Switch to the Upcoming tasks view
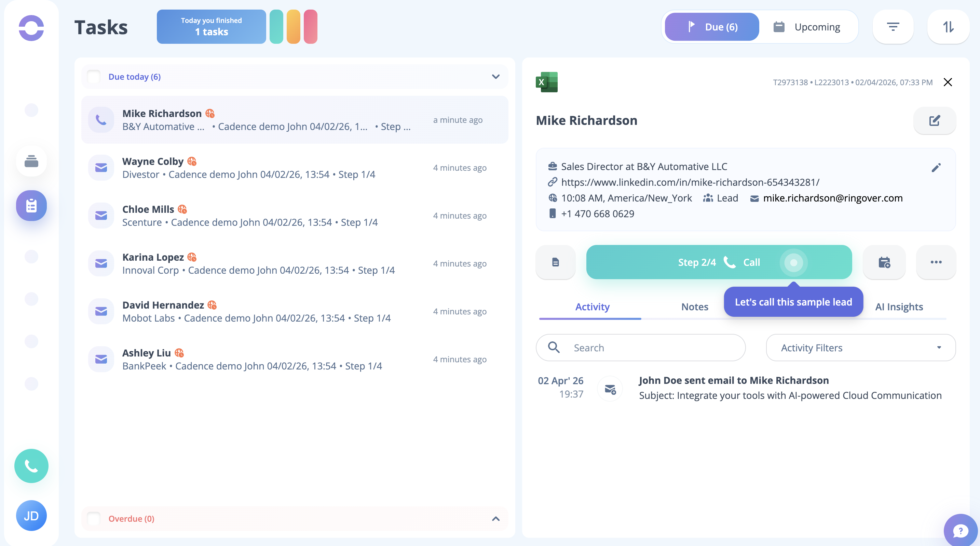 coord(807,27)
